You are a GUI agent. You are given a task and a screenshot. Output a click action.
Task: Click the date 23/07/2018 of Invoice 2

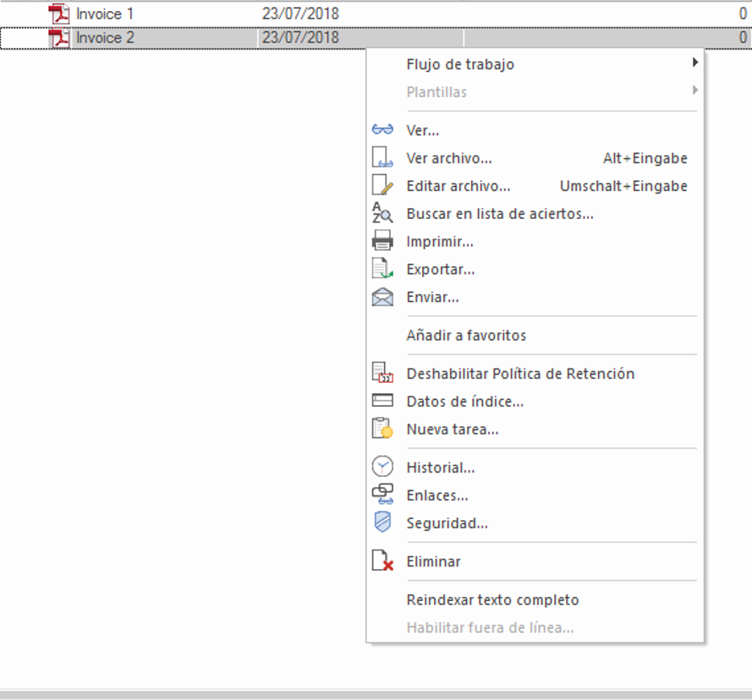coord(300,37)
